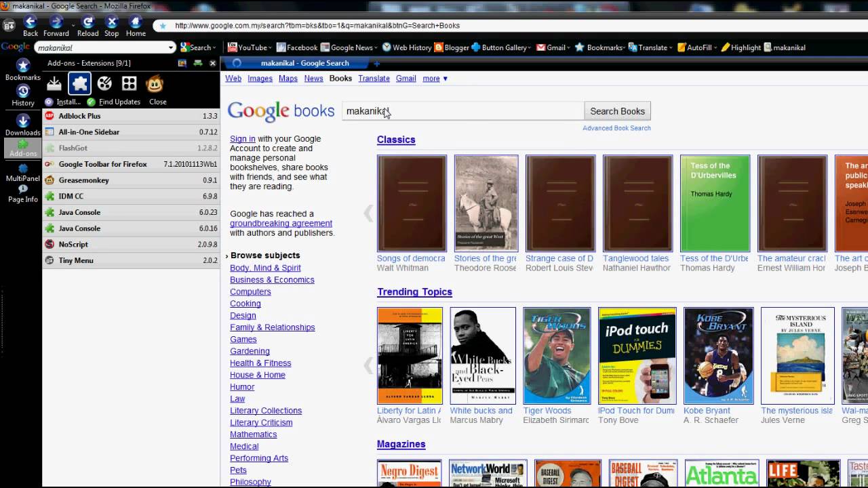This screenshot has height=488, width=868.
Task: Select Plugins icon in add-ons panel
Action: pyautogui.click(x=130, y=83)
